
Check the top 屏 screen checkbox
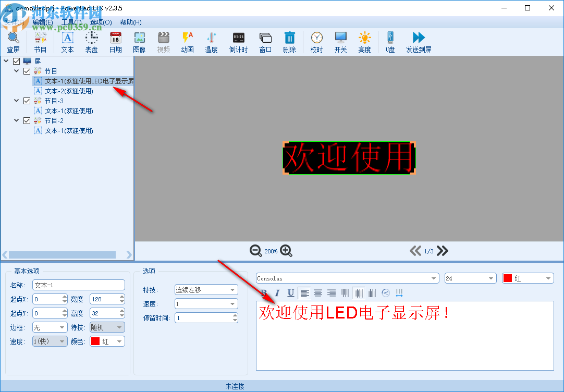(x=16, y=60)
